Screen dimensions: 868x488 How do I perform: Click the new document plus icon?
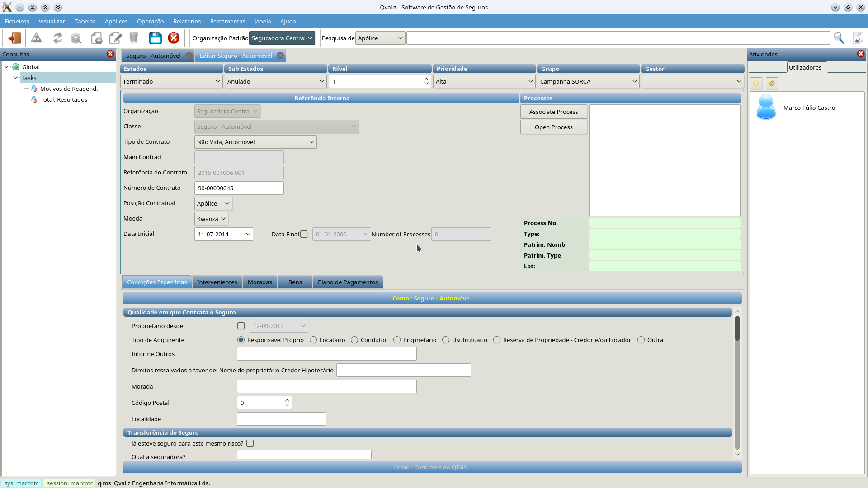[97, 38]
